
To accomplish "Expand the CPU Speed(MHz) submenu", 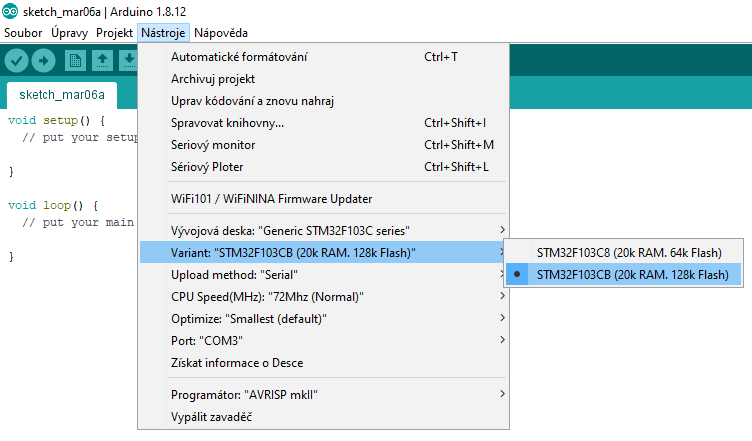I will pos(323,297).
